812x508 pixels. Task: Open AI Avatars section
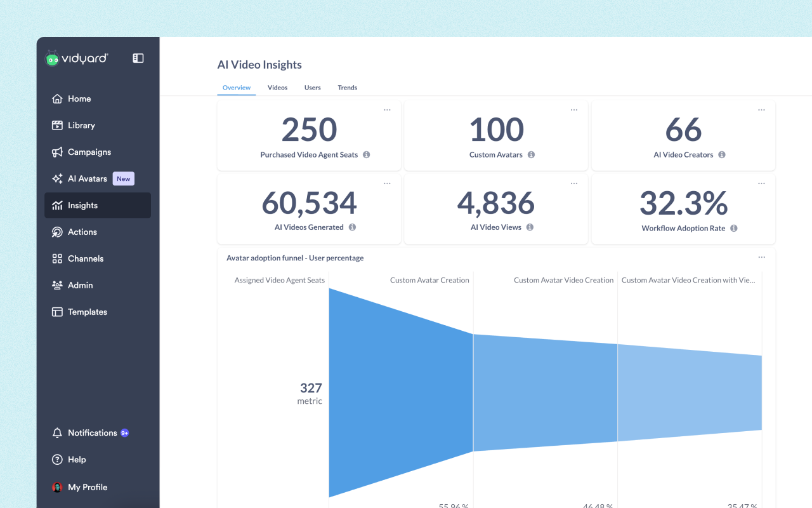coord(87,179)
